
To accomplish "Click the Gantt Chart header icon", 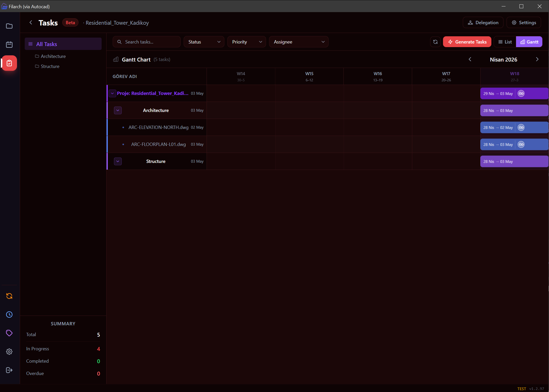I will [116, 59].
